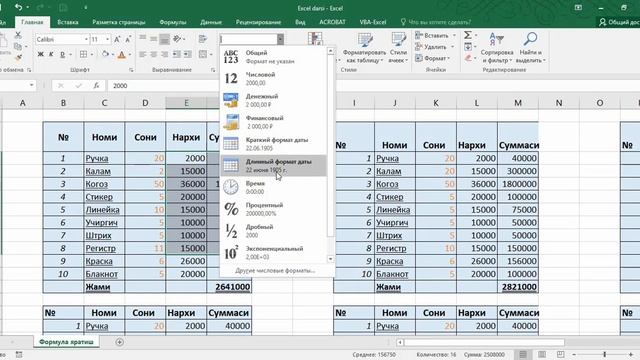The height and width of the screenshot is (360, 640).
Task: Select the Формула яратиш sheet tab
Action: click(x=66, y=342)
